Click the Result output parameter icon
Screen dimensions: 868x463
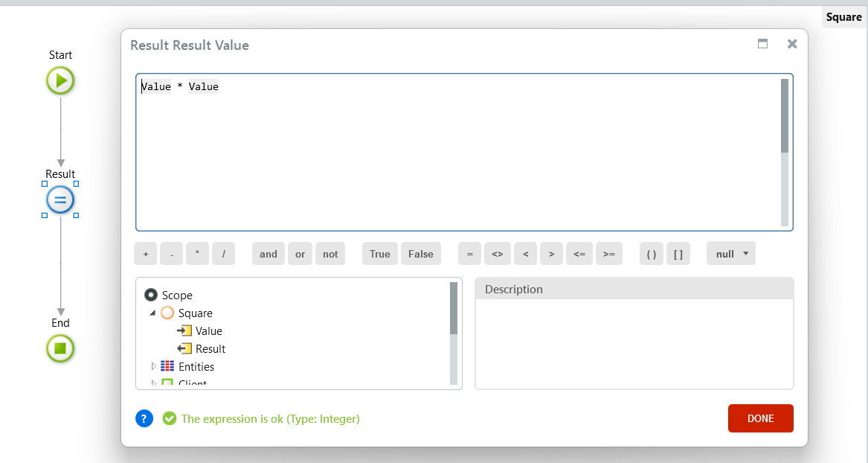pos(184,348)
